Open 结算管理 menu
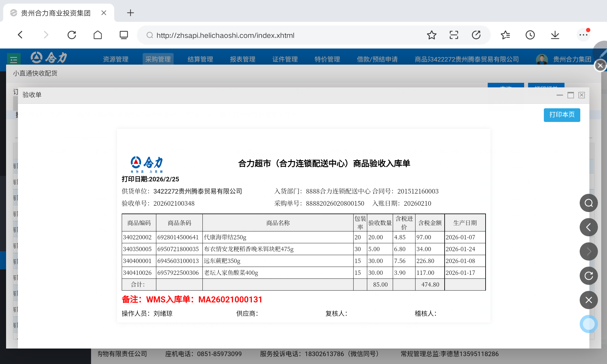The image size is (607, 364). click(x=200, y=59)
